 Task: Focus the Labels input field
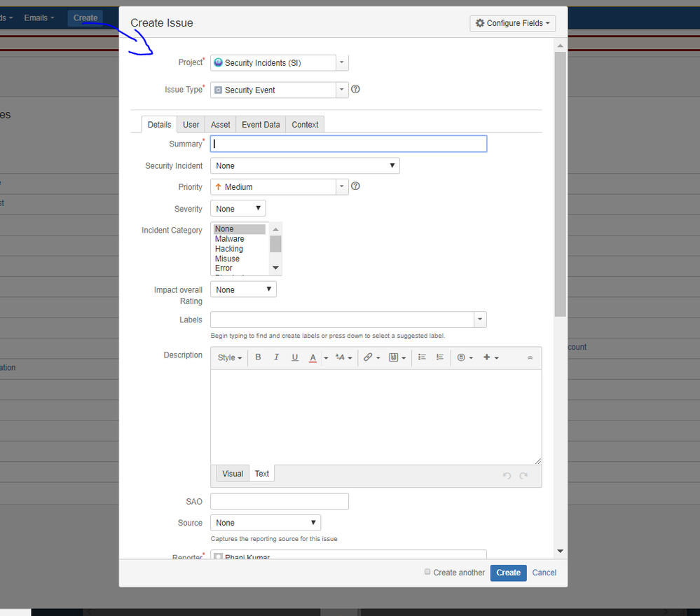coord(343,320)
